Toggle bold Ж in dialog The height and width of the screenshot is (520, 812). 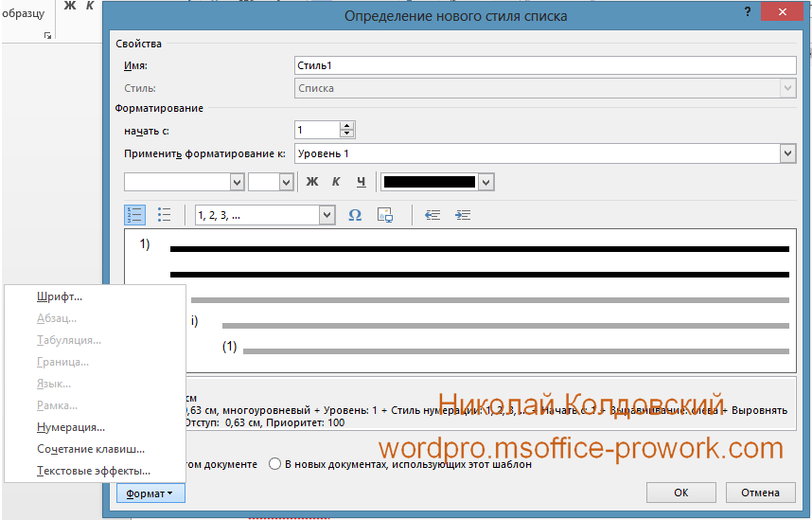[311, 182]
